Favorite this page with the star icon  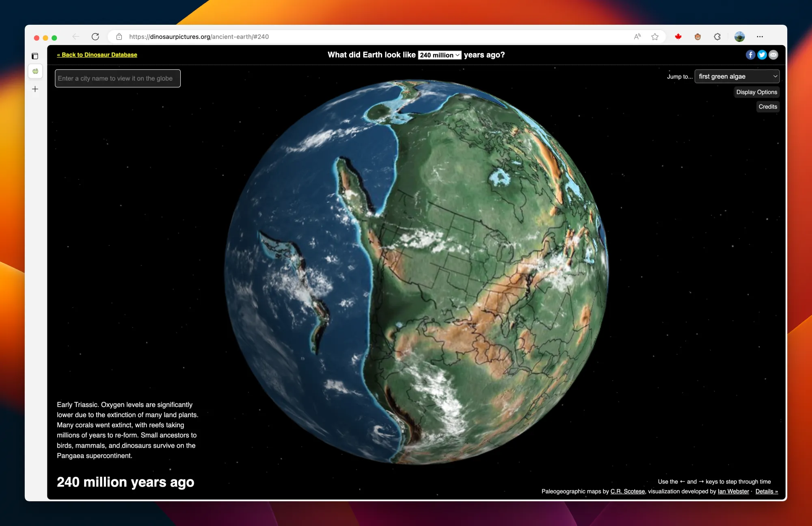(x=655, y=37)
